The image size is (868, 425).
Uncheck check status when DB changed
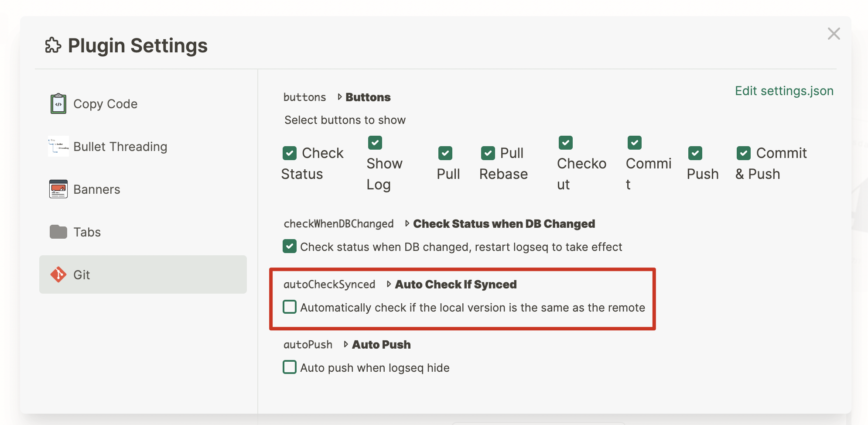[x=290, y=247]
